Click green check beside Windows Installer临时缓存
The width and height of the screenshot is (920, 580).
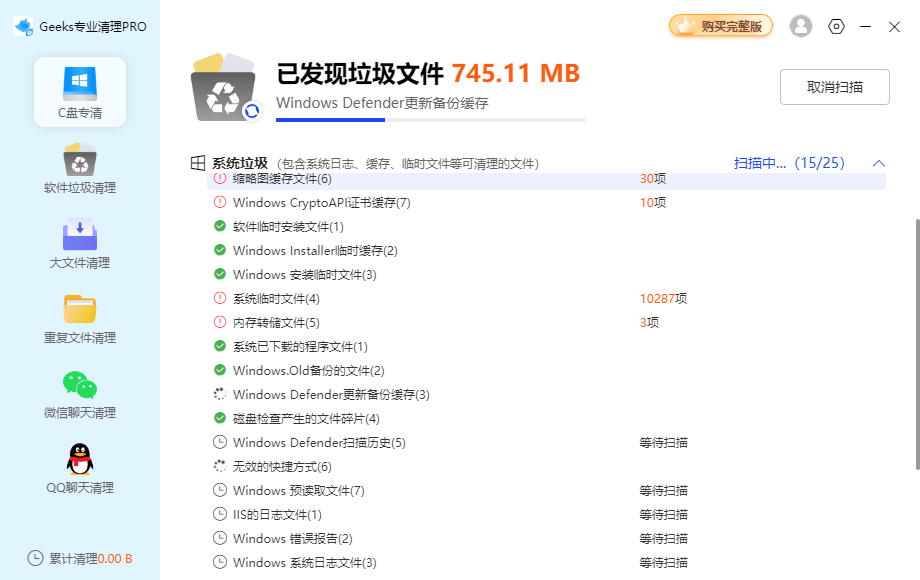pos(219,250)
